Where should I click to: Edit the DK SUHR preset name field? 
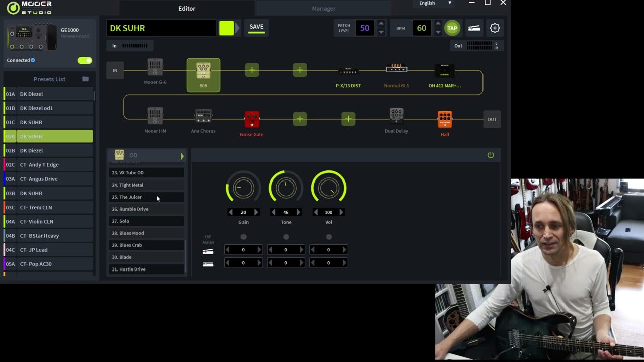161,28
